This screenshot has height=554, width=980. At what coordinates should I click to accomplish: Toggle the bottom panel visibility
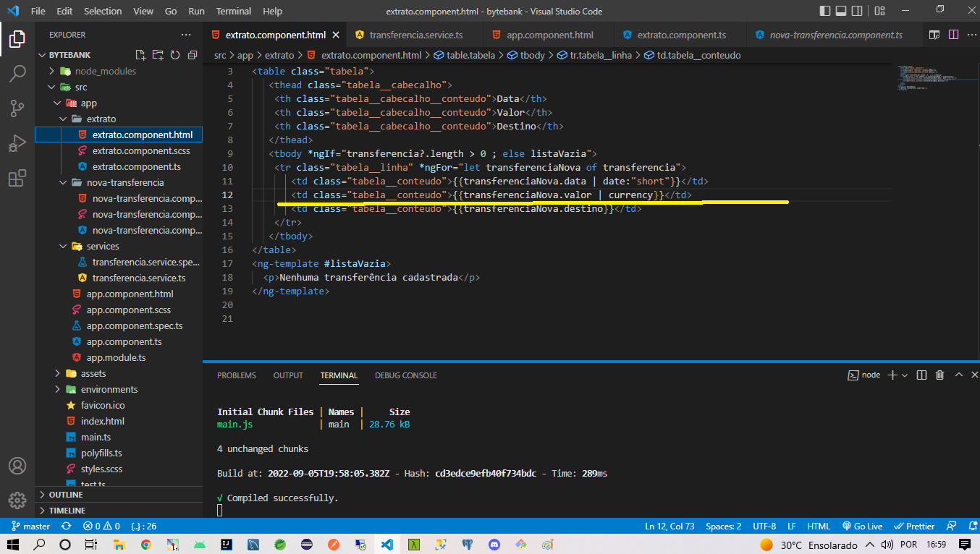coord(842,11)
